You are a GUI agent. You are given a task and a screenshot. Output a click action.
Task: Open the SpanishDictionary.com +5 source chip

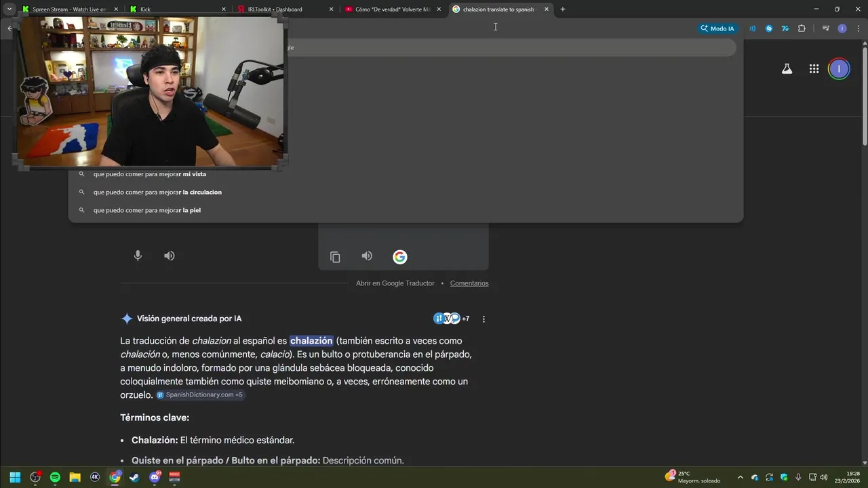coord(200,394)
